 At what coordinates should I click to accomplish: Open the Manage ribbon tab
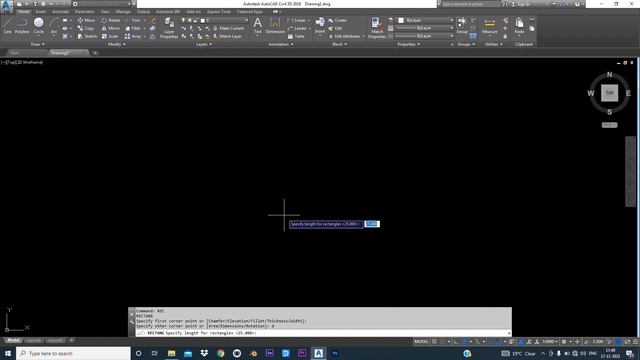(x=123, y=12)
